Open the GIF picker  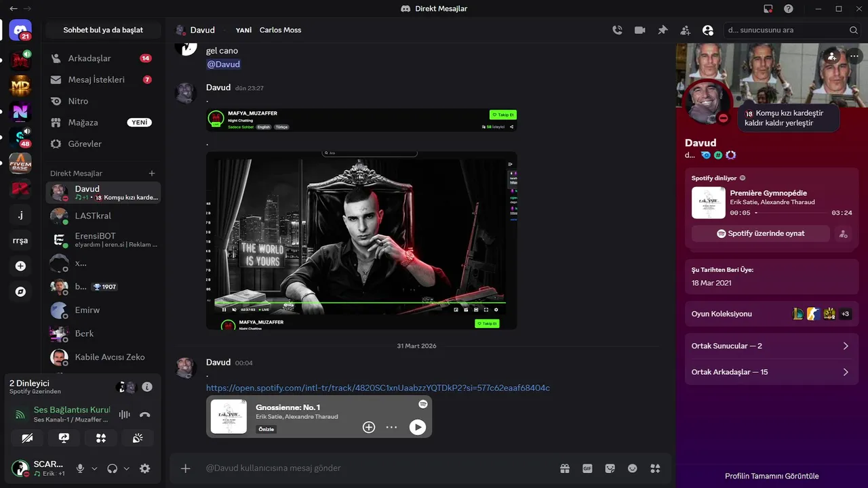tap(587, 468)
